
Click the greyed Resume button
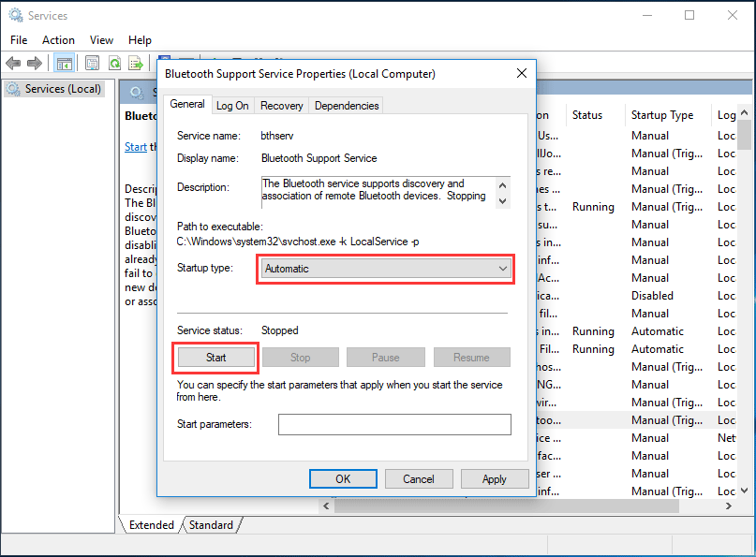[471, 358]
